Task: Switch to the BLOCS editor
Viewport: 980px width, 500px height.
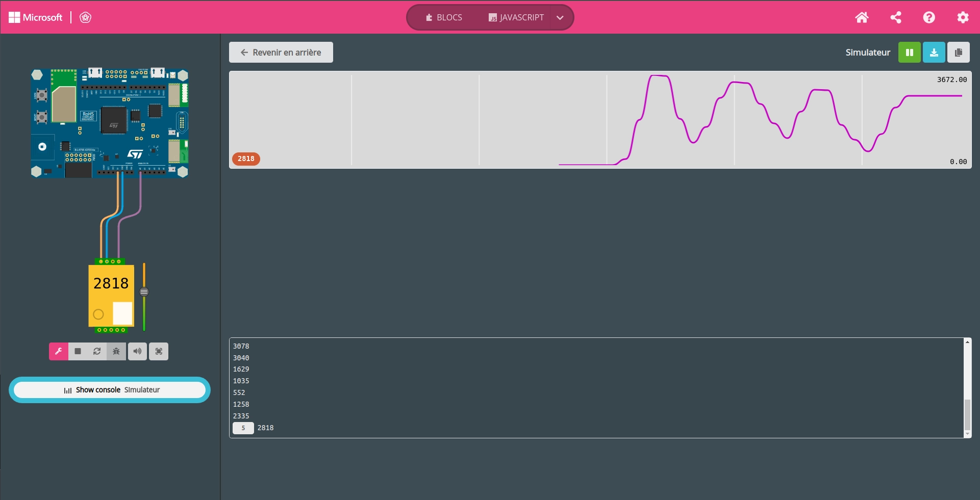Action: coord(444,17)
